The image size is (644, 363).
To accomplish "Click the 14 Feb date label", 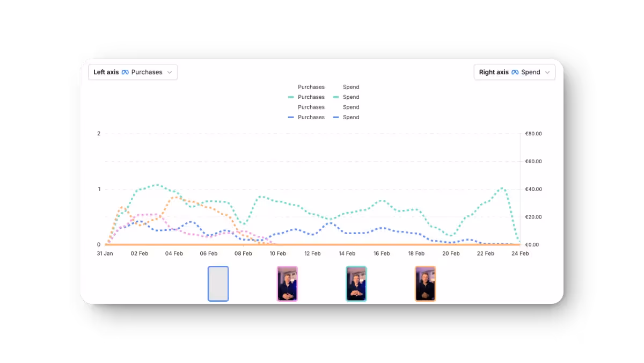I will (347, 253).
